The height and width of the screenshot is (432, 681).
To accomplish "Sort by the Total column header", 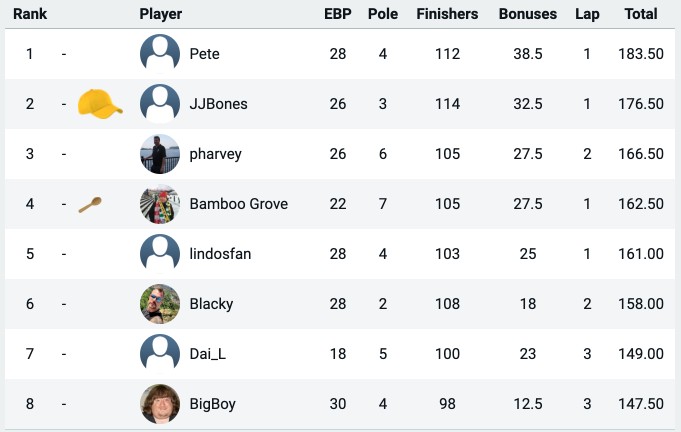I will (x=641, y=14).
